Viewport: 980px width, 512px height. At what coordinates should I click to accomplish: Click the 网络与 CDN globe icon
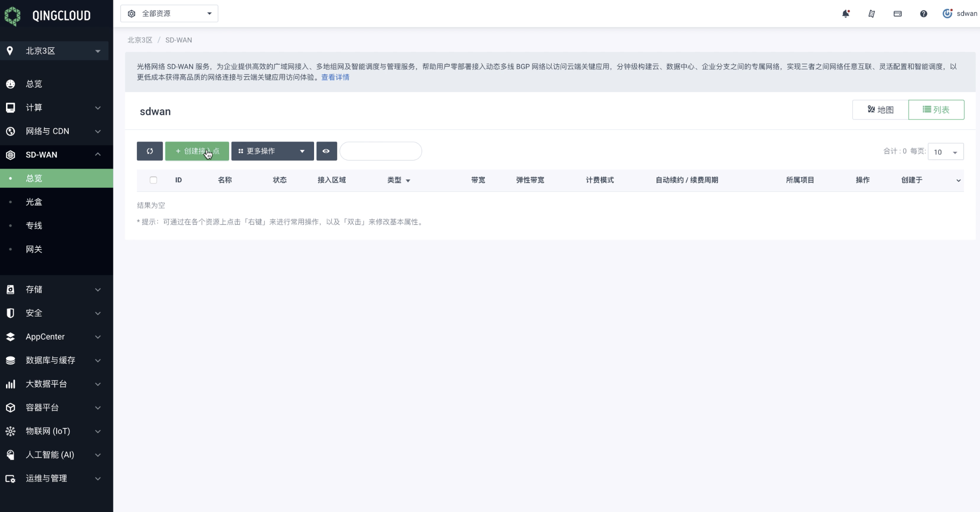tap(10, 131)
